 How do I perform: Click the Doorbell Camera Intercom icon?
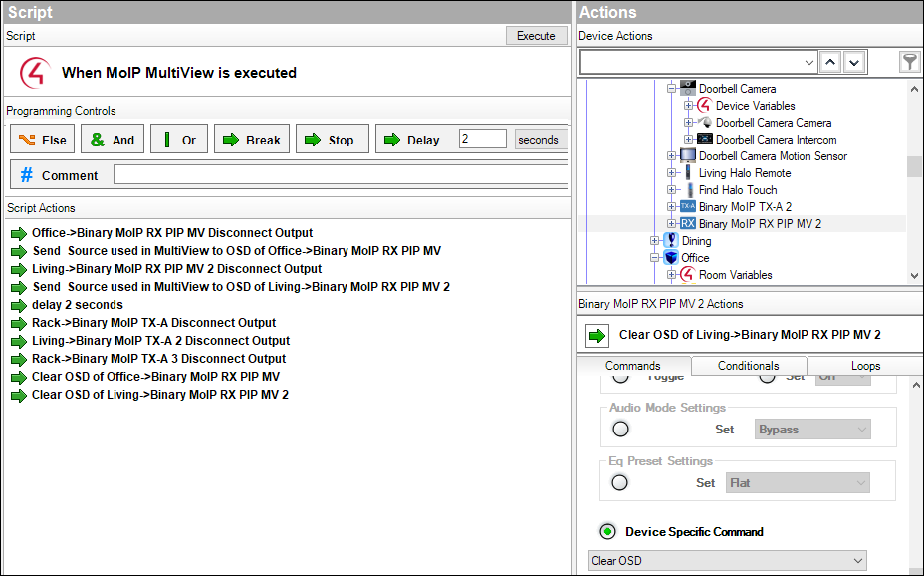pos(705,140)
